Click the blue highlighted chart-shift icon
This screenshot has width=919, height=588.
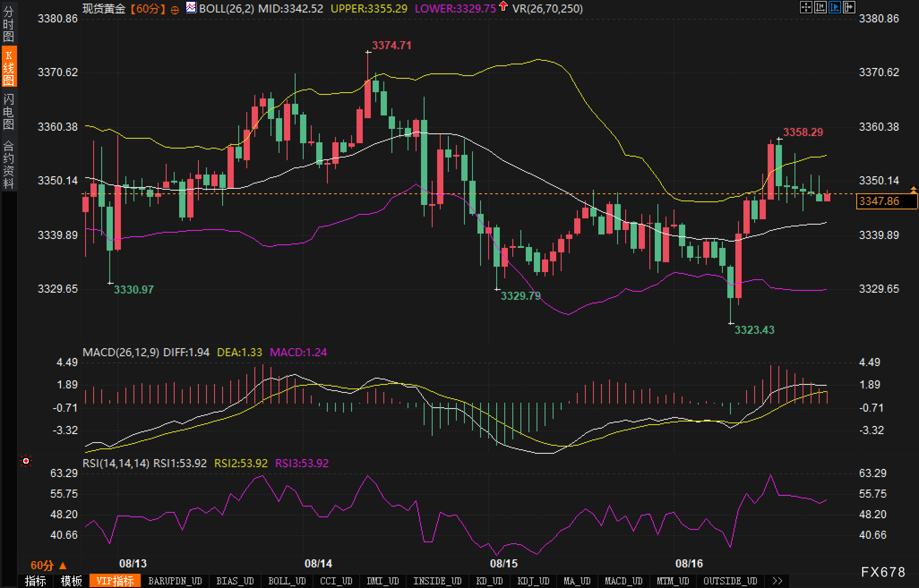(834, 7)
